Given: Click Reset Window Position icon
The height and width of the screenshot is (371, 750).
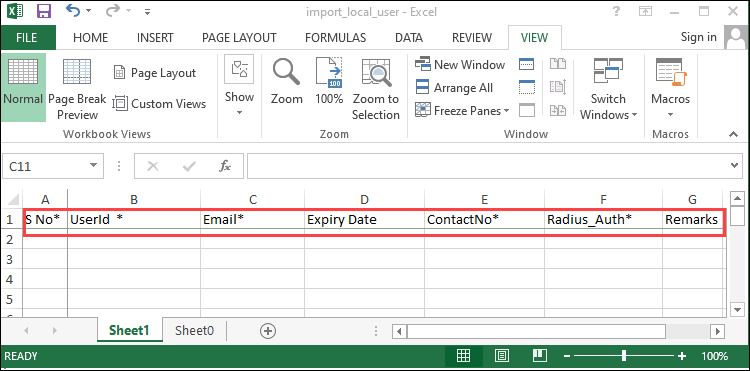Looking at the screenshot, I should click(558, 110).
